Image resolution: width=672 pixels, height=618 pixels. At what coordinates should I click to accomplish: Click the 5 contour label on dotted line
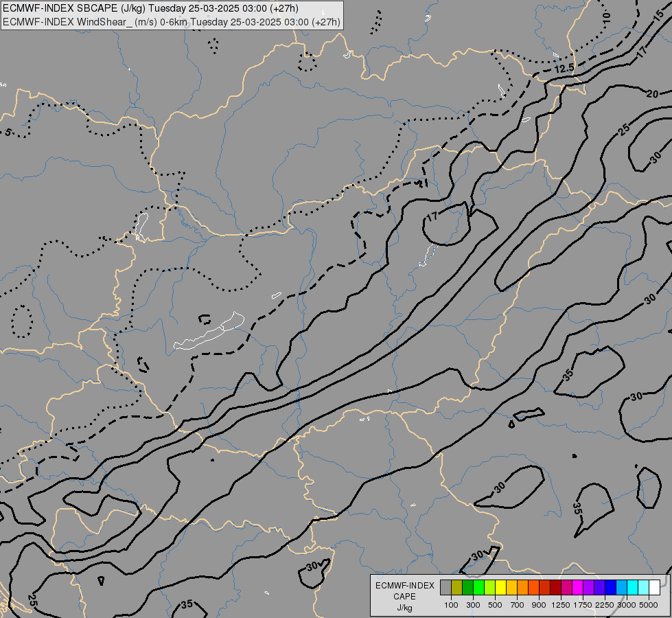(x=8, y=132)
